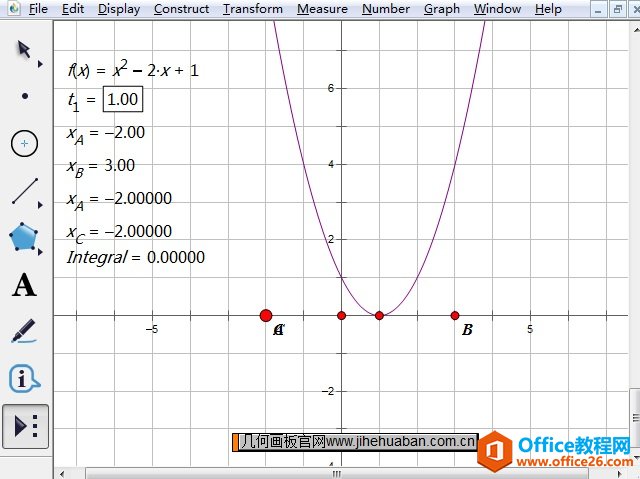Select the Polygon tool
640x479 pixels.
coord(23,237)
